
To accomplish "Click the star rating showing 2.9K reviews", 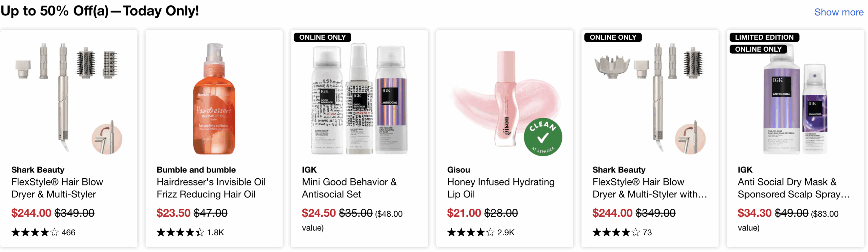I will coord(471,233).
